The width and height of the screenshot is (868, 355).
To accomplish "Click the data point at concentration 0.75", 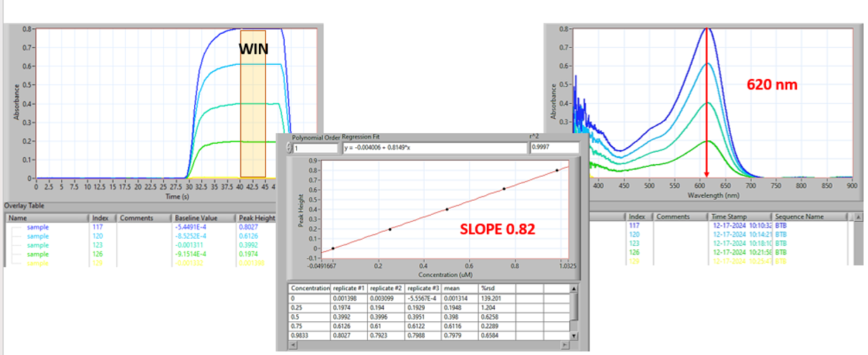I will (x=504, y=189).
